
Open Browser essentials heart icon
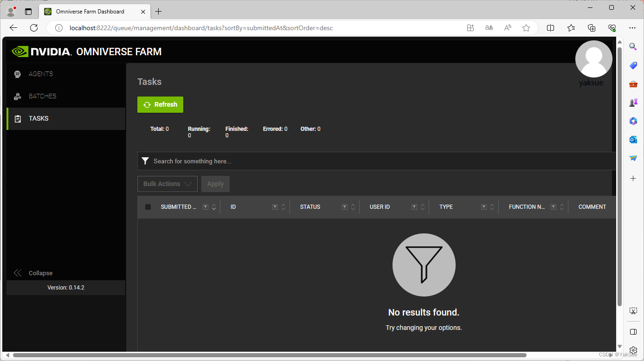click(612, 28)
